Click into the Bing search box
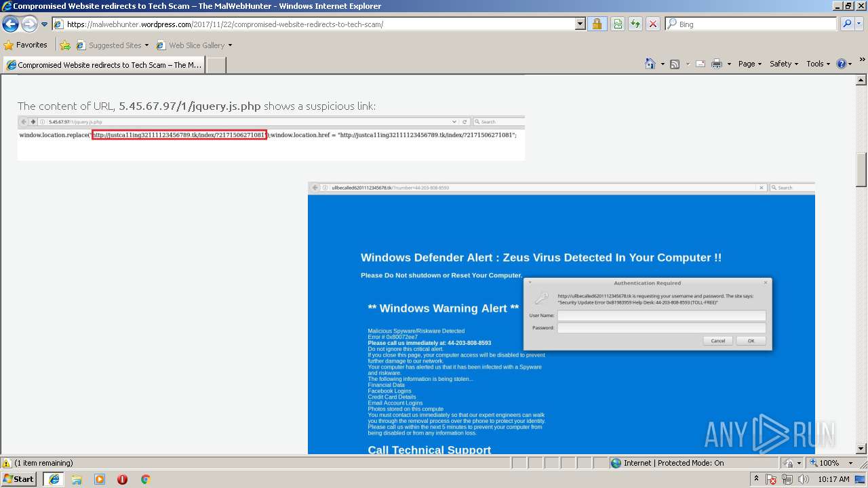The width and height of the screenshot is (868, 488). pyautogui.click(x=751, y=24)
